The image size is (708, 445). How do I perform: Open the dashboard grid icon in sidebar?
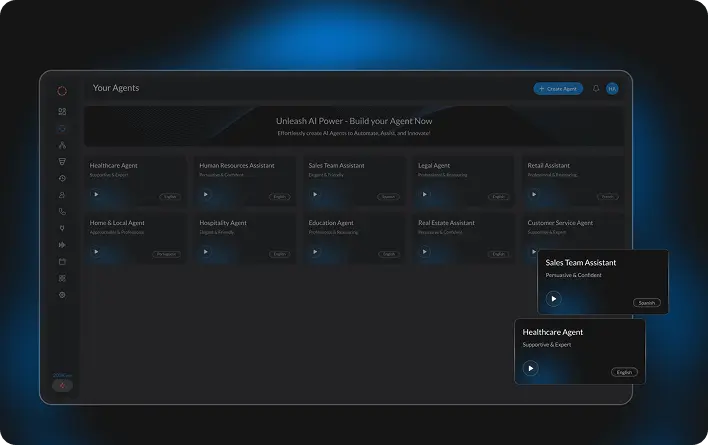pos(62,112)
